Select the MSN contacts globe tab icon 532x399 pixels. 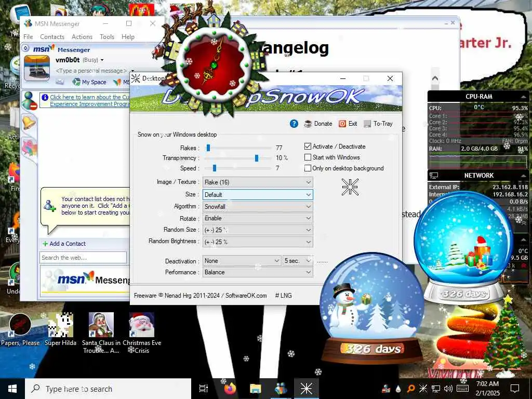pos(29,101)
